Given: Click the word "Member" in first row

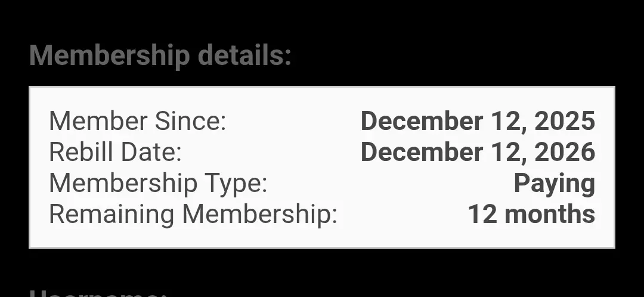Looking at the screenshot, I should 98,121.
